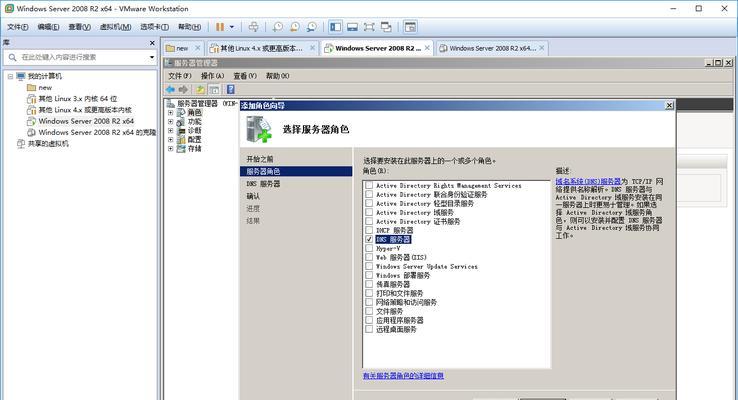The height and width of the screenshot is (400, 738).
Task: Switch to the new tab
Action: click(182, 48)
